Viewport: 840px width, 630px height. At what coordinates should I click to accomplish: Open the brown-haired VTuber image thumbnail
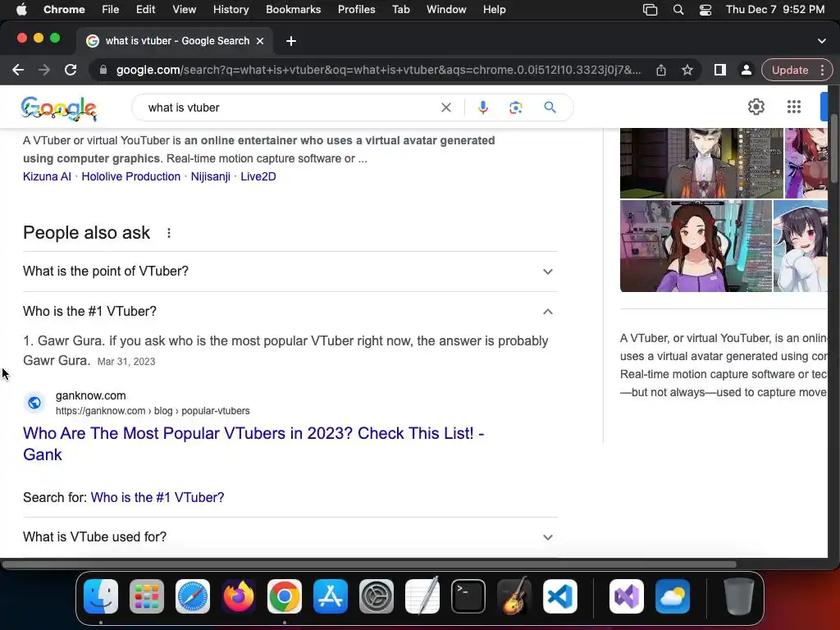point(696,246)
